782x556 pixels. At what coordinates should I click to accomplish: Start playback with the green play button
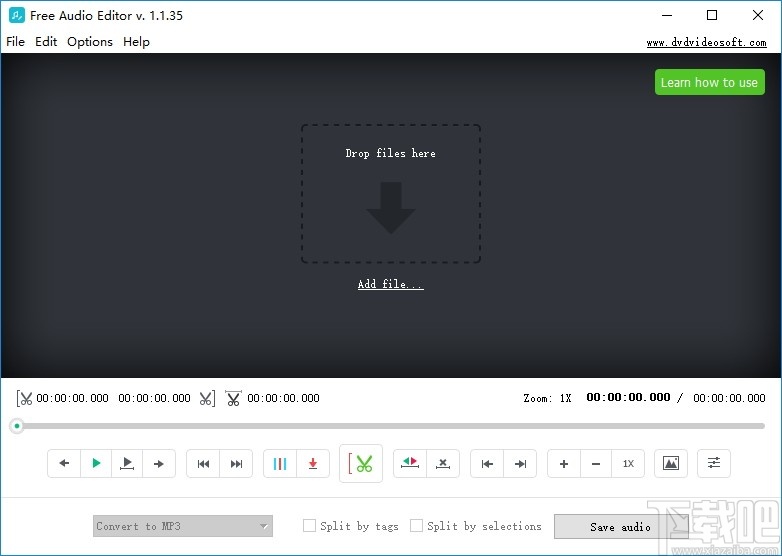[x=96, y=463]
